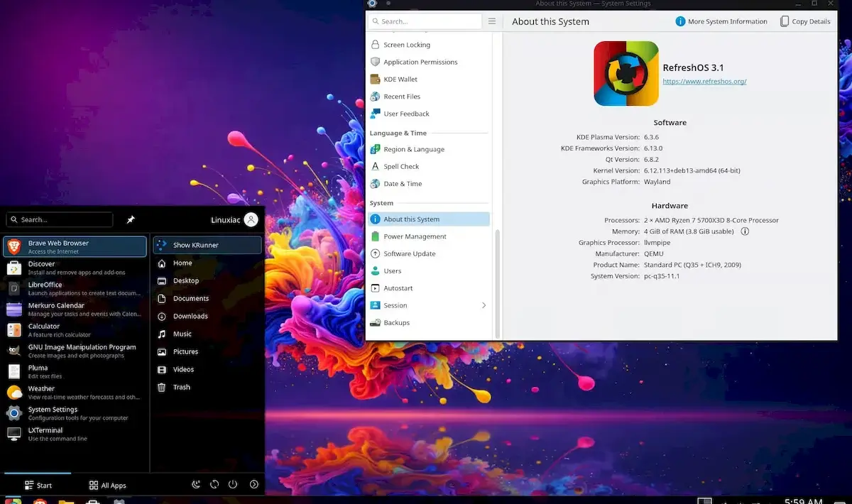Open the Home folder place

click(x=207, y=263)
